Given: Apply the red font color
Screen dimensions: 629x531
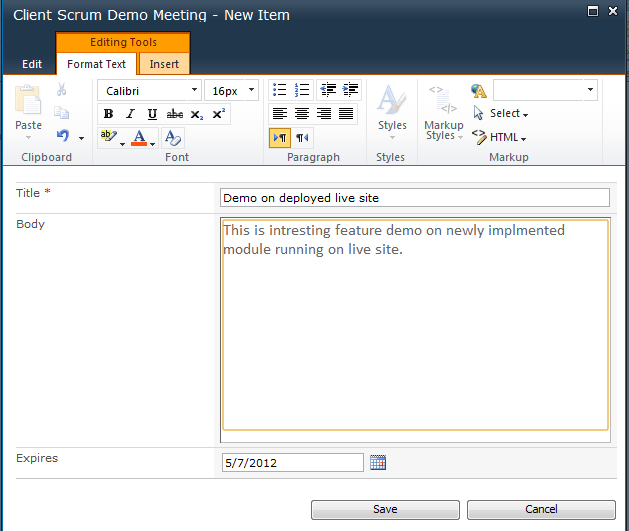Looking at the screenshot, I should [x=139, y=138].
